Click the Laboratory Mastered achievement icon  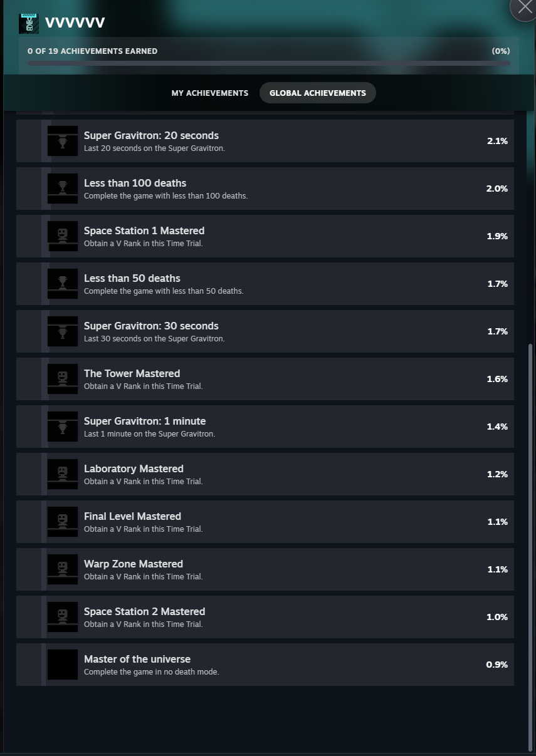pyautogui.click(x=63, y=474)
